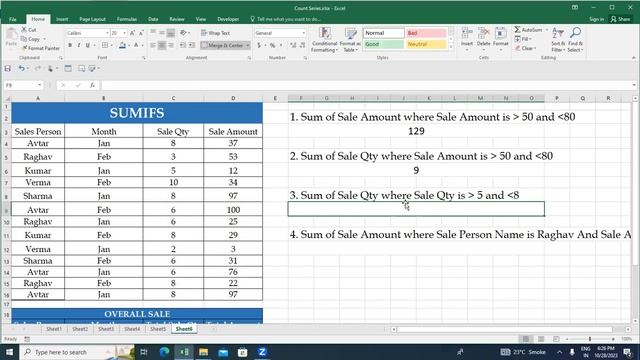
Task: Adjust the zoom slider in status bar
Action: [590, 339]
